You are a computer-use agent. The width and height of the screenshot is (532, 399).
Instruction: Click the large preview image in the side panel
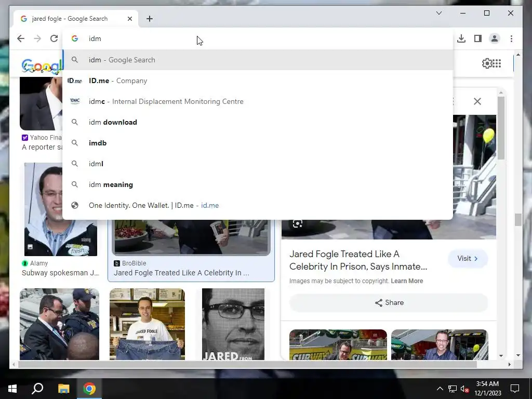[x=474, y=177]
